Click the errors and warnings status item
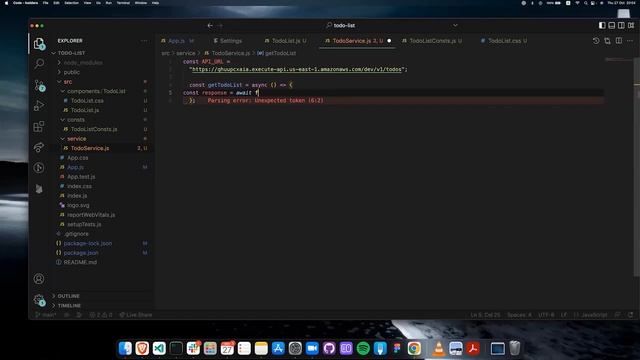 pos(101,315)
